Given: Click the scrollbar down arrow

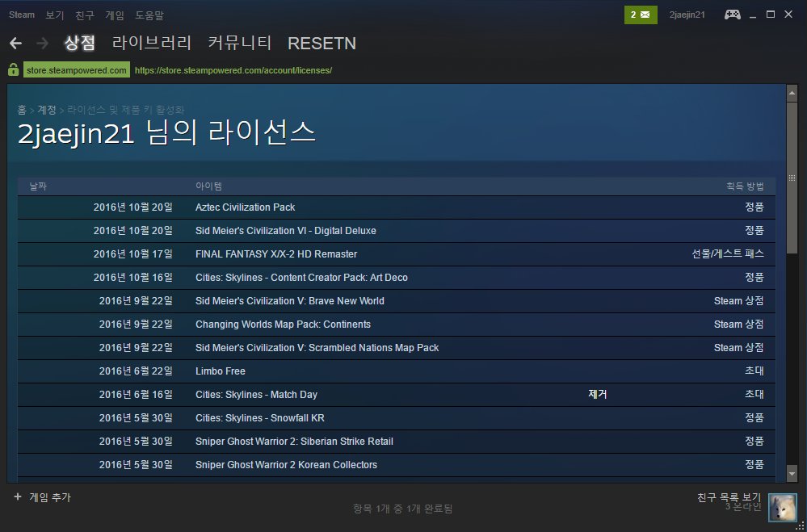Looking at the screenshot, I should click(792, 473).
